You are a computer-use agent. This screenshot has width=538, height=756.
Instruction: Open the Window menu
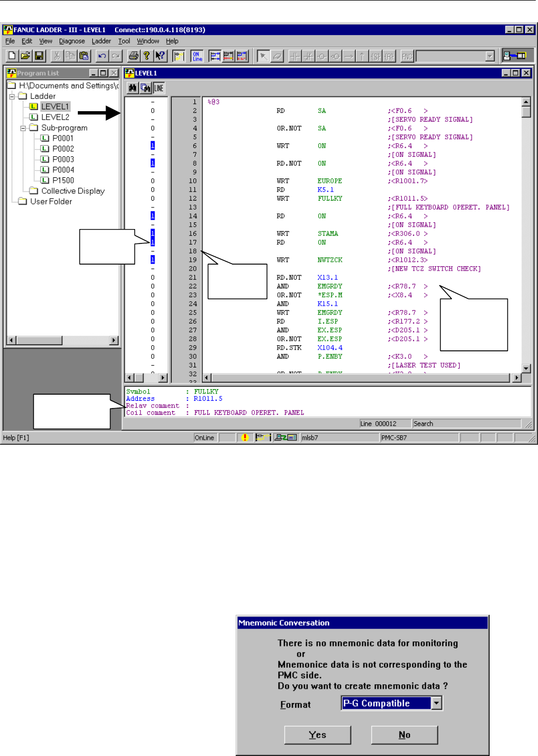tap(148, 41)
